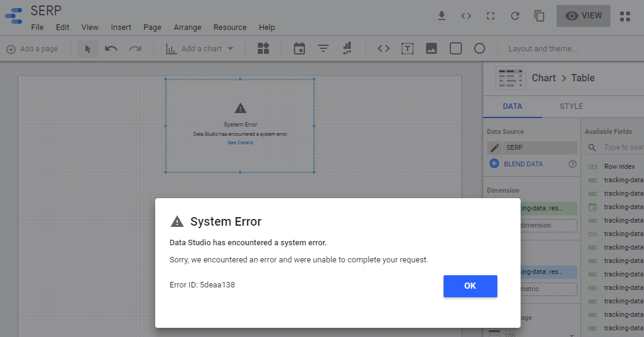Click the Available Fields search box
This screenshot has width=644, height=337.
(x=622, y=147)
